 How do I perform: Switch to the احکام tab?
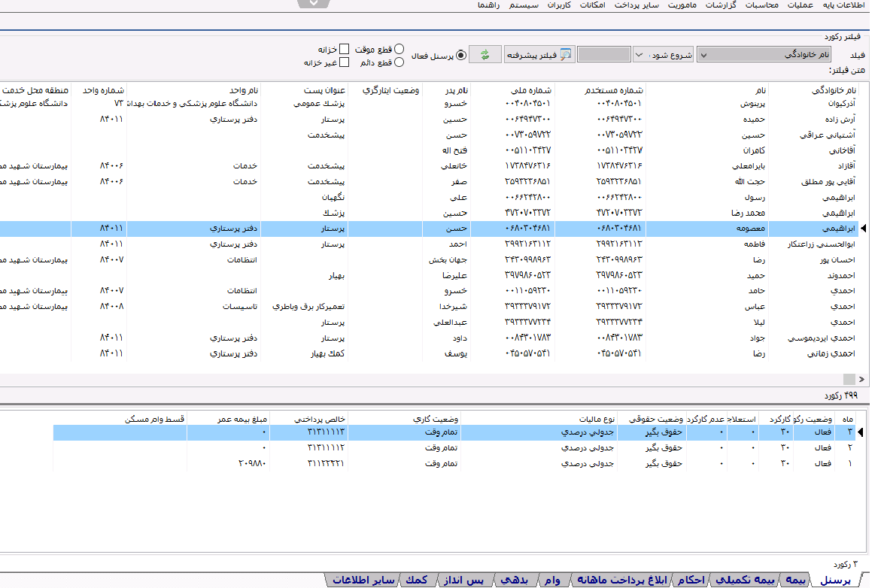click(x=691, y=580)
